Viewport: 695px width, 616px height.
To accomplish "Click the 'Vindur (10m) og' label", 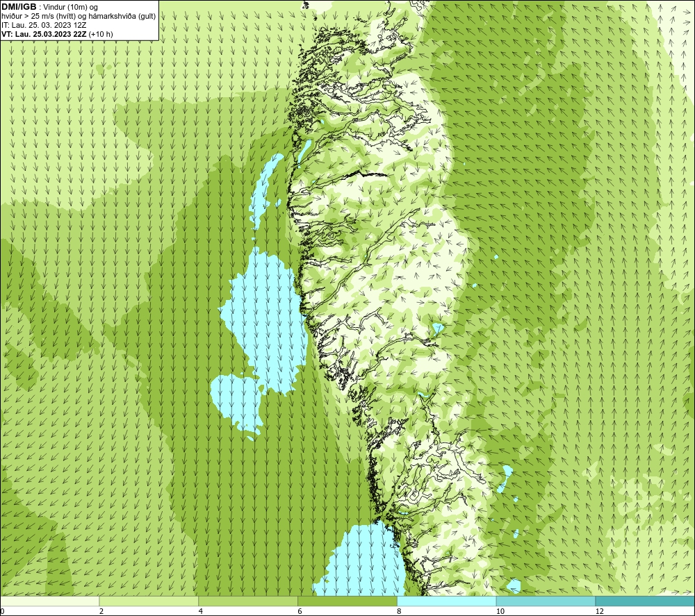I will (x=70, y=8).
